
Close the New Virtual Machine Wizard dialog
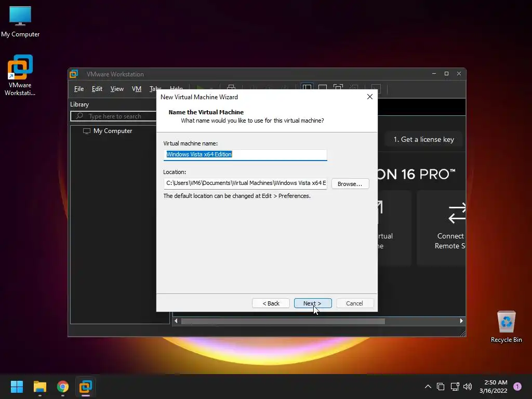click(x=370, y=97)
